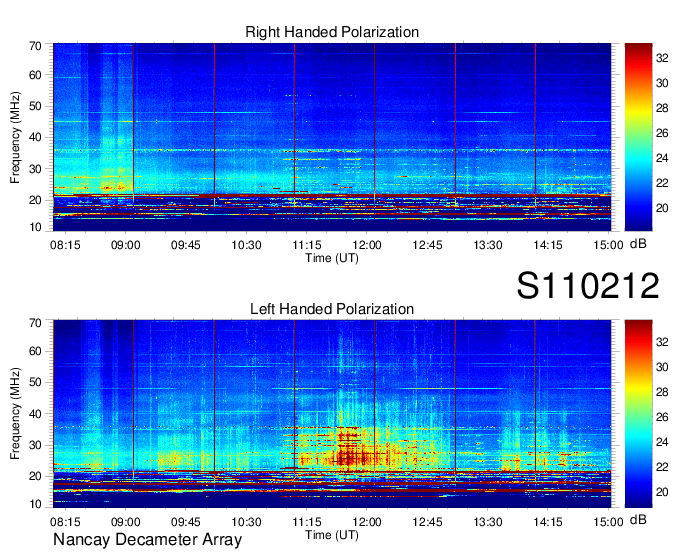Click 09:00 tick on top time axis
This screenshot has height=552, width=680.
point(125,245)
